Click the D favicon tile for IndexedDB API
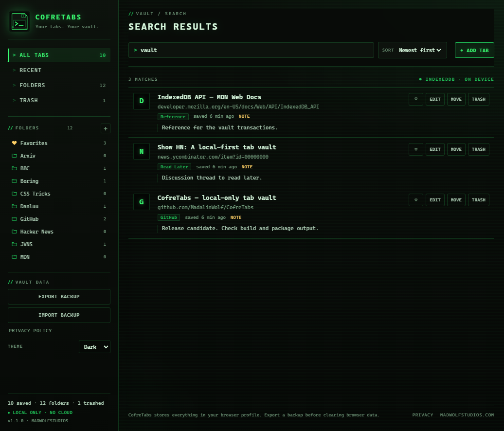 pos(142,101)
